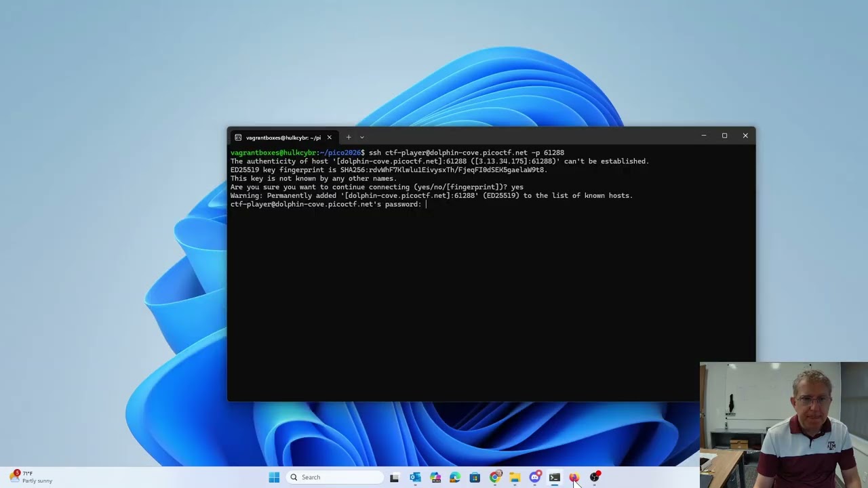Open Microsoft Edge from the taskbar
Image resolution: width=868 pixels, height=488 pixels.
coord(455,477)
